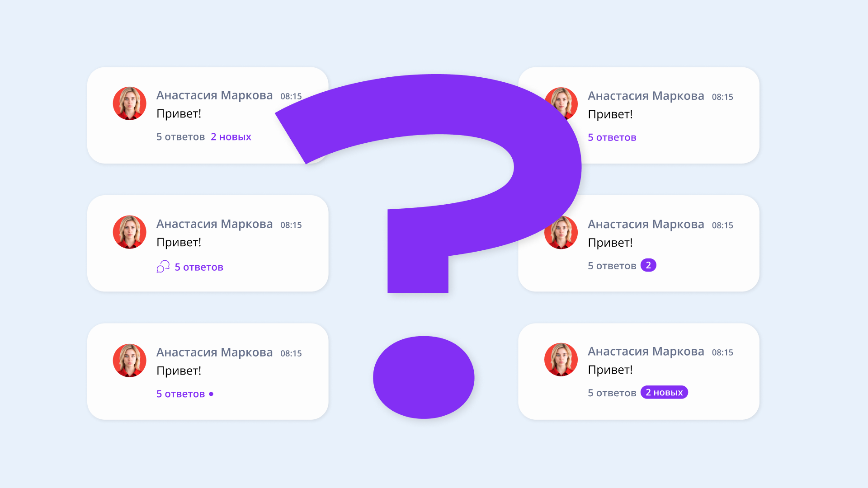Click the purple "2 новых" pill badge
Screen dimensions: 868x488
coord(664,392)
